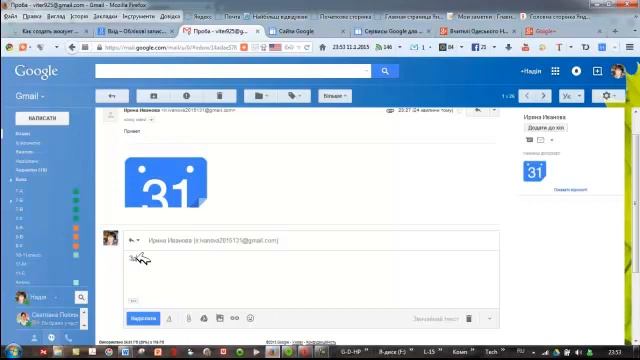Click the 'Додати до кіл' button
The height and width of the screenshot is (360, 640).
(x=546, y=128)
